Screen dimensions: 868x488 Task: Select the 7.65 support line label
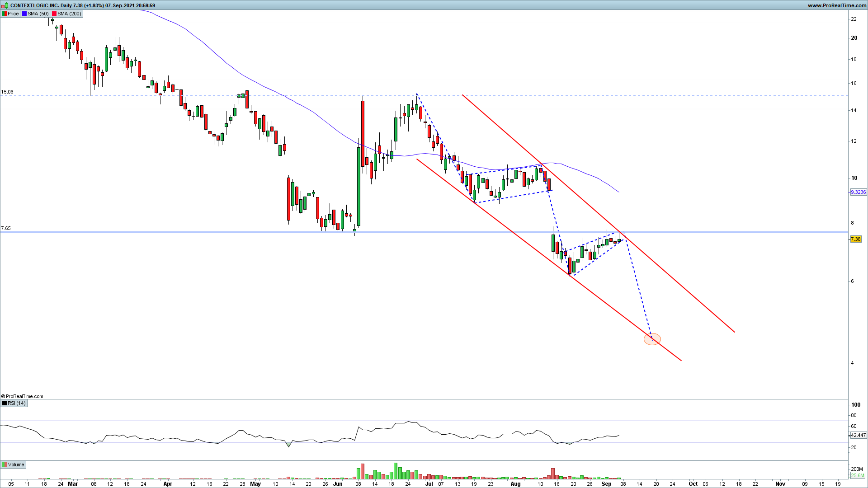click(6, 228)
